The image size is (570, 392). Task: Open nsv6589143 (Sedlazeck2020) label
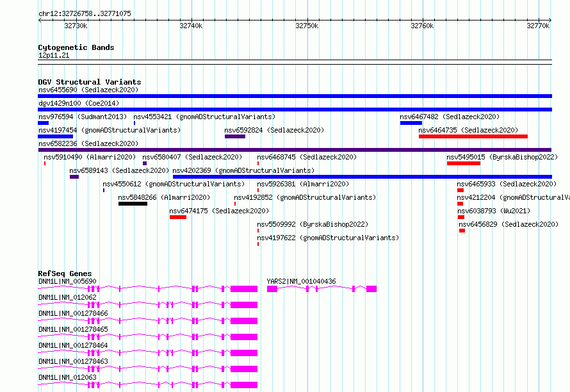click(119, 170)
